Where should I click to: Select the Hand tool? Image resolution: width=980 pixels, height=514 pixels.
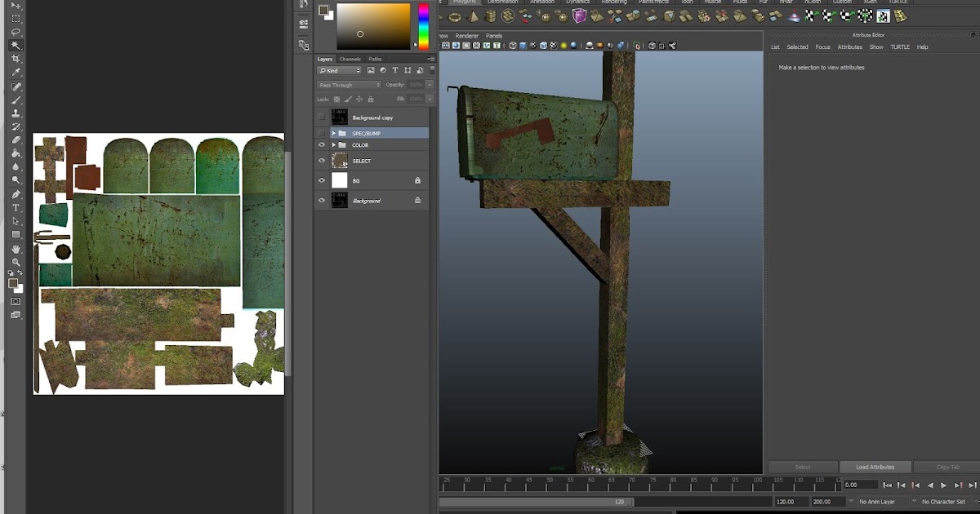(16, 249)
